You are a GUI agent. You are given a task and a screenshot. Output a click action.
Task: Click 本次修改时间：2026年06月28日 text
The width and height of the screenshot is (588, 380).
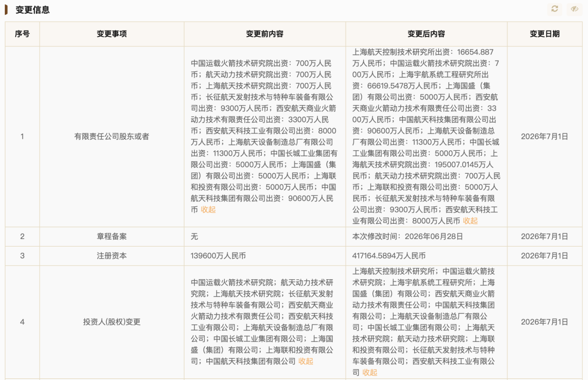(x=408, y=236)
